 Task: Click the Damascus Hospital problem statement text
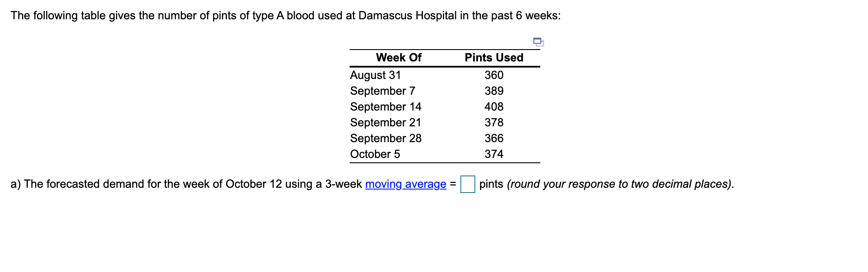286,15
